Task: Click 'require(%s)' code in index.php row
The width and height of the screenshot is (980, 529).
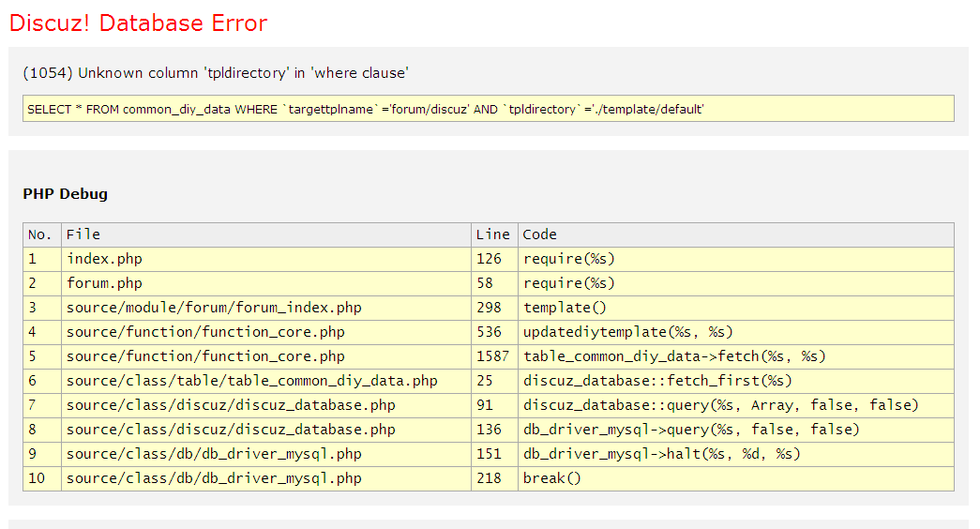Action: pyautogui.click(x=736, y=259)
